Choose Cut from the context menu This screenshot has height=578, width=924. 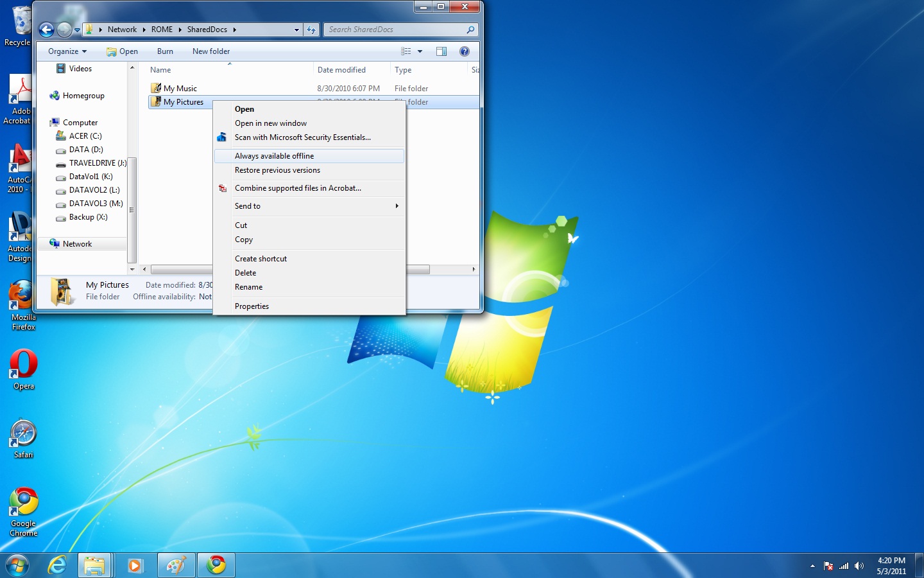pos(309,225)
